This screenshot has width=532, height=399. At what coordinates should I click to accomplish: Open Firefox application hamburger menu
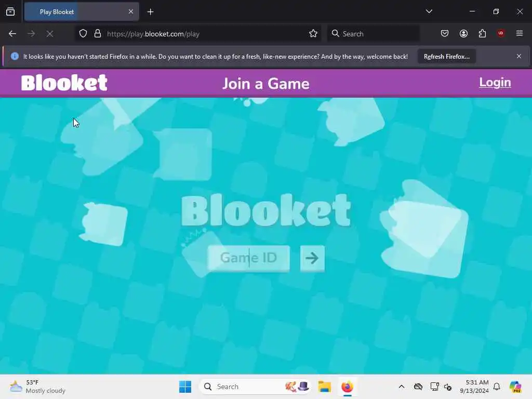(x=520, y=33)
